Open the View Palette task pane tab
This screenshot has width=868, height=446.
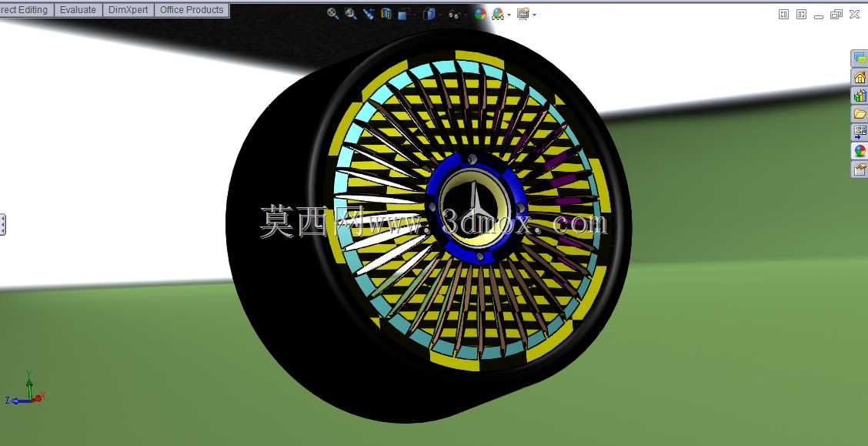pos(859,132)
